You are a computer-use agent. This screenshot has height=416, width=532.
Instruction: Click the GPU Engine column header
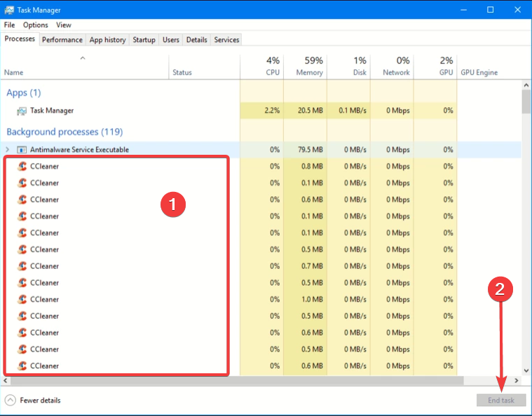coord(489,67)
